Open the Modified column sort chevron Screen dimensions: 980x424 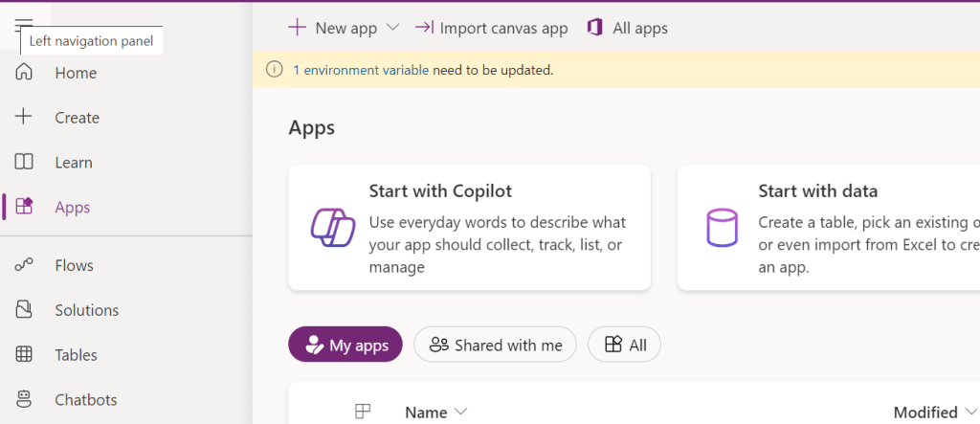pyautogui.click(x=971, y=412)
